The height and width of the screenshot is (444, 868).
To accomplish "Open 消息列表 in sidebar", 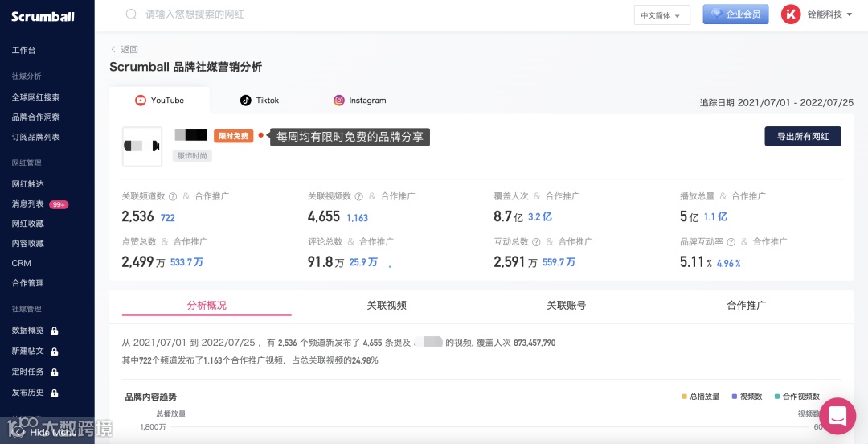I will (x=27, y=204).
